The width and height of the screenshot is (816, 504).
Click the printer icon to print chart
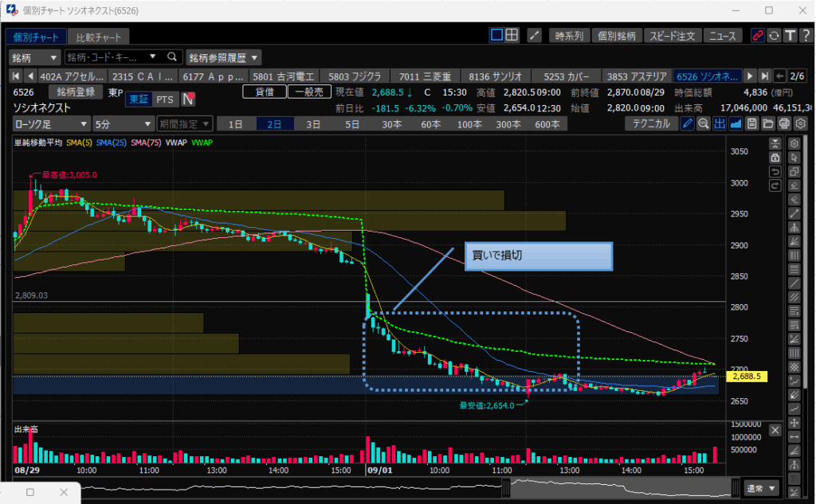click(784, 123)
